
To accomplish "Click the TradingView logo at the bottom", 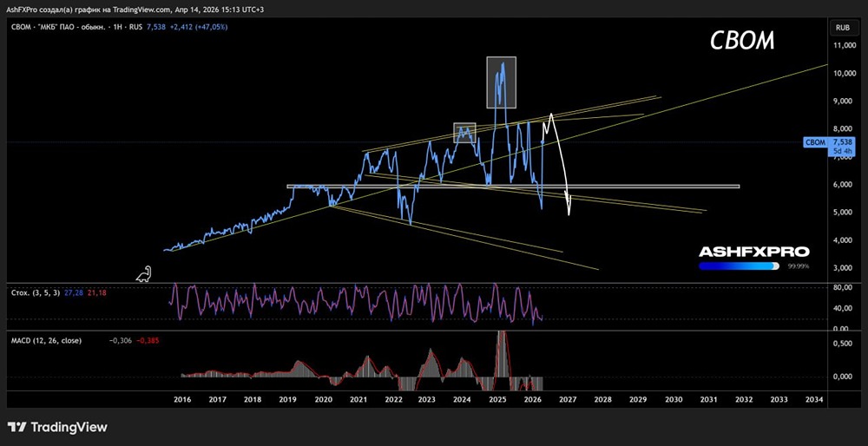I will (x=58, y=427).
